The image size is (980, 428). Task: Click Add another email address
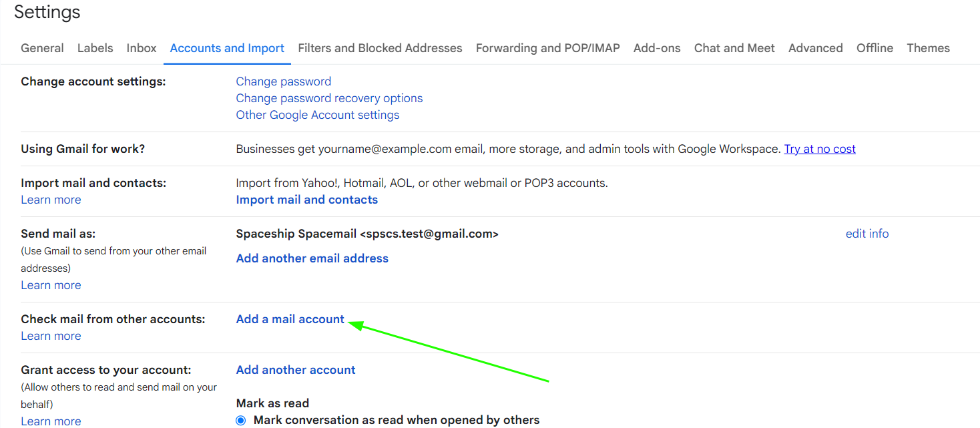tap(312, 258)
